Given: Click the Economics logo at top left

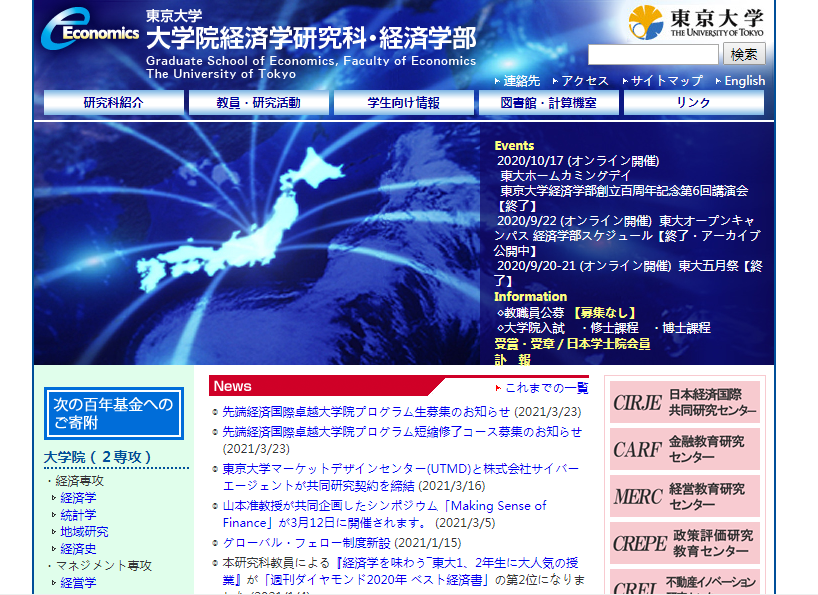Looking at the screenshot, I should point(90,29).
